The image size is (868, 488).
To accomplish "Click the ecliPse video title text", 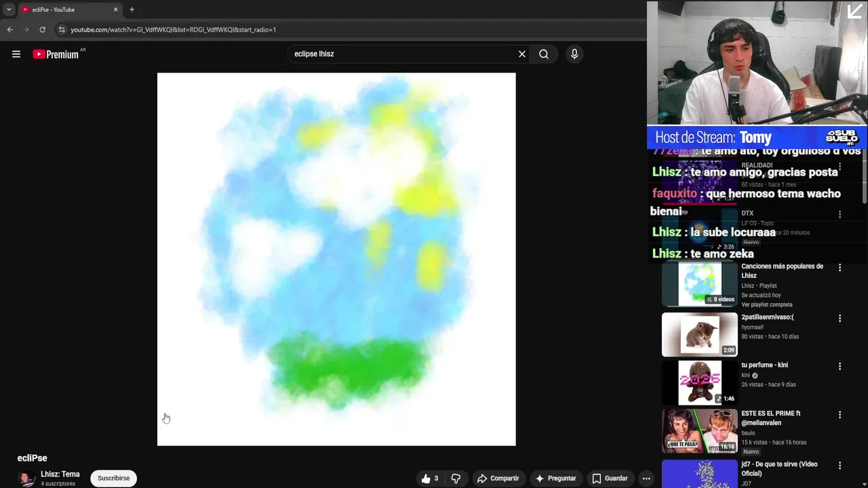I will click(x=32, y=458).
